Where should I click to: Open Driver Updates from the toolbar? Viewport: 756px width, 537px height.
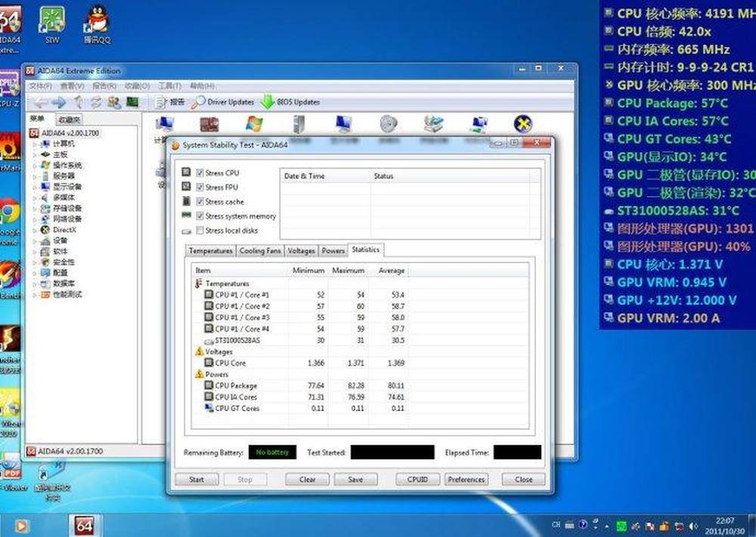pyautogui.click(x=222, y=102)
